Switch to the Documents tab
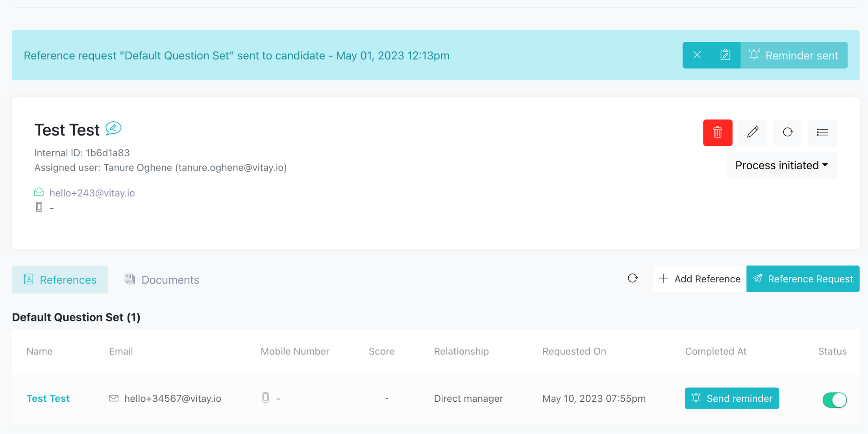868x434 pixels. 162,280
